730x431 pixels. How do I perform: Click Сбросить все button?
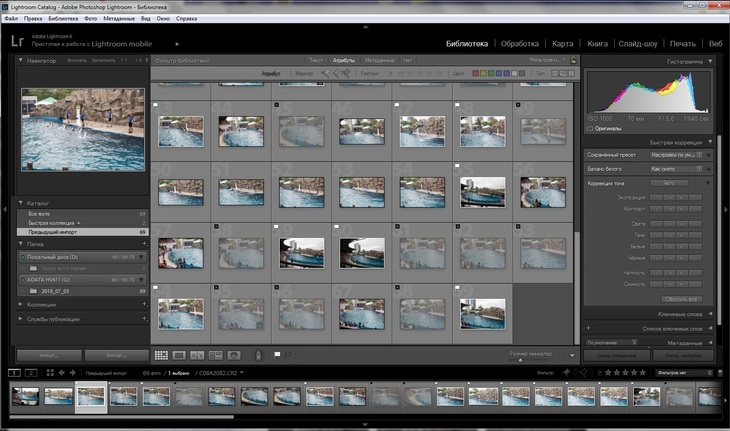pos(682,299)
